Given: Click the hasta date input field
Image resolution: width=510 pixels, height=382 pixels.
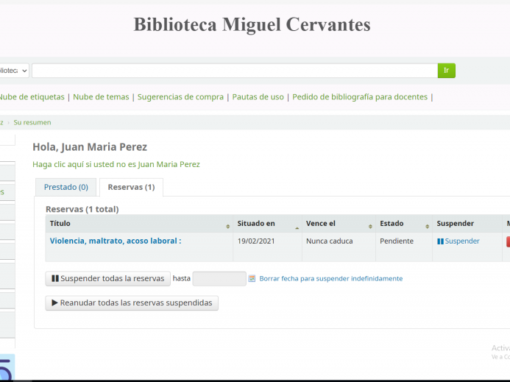Looking at the screenshot, I should 219,279.
